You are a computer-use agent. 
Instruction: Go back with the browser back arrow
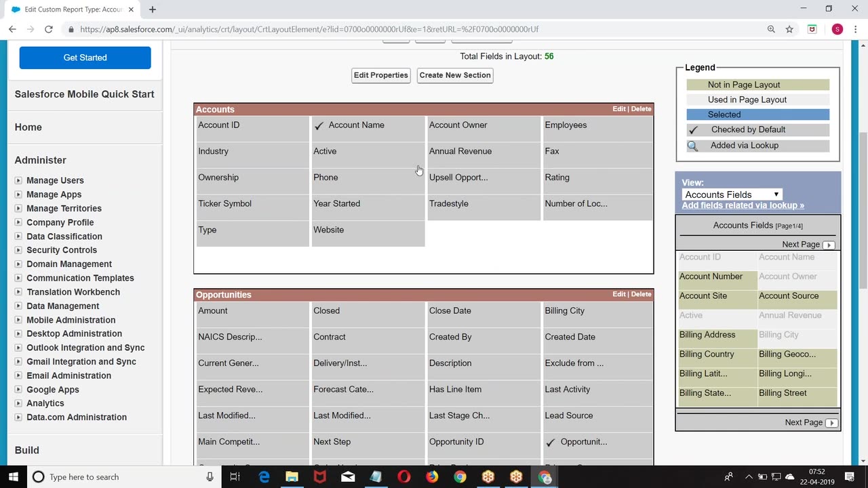[12, 29]
